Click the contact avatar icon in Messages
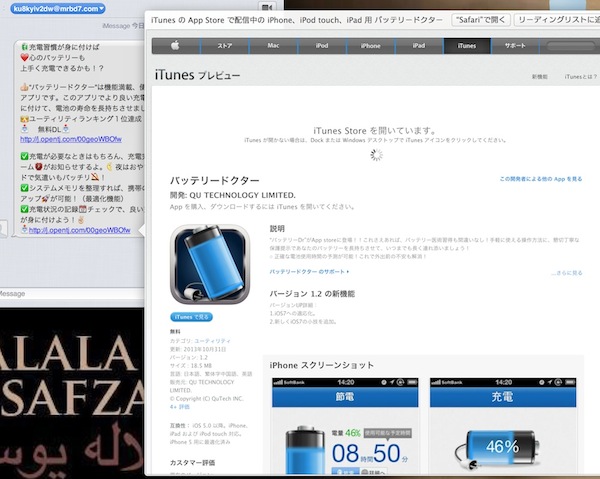 pyautogui.click(x=3, y=229)
